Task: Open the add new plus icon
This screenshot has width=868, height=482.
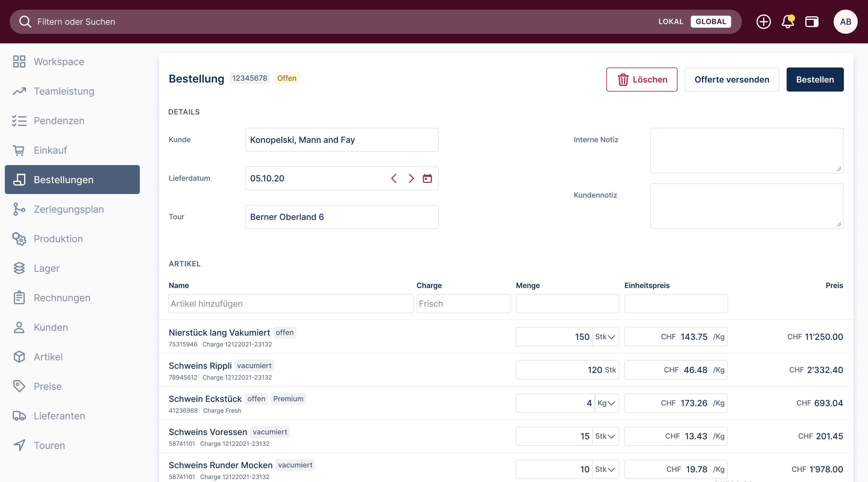Action: (x=763, y=22)
